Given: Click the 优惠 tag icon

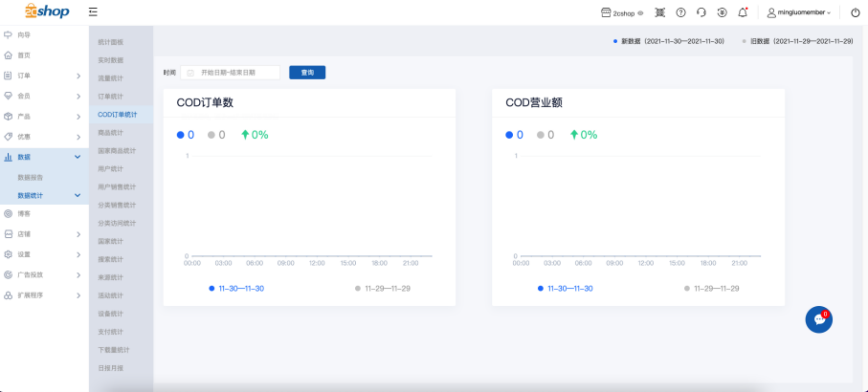Looking at the screenshot, I should [x=8, y=137].
